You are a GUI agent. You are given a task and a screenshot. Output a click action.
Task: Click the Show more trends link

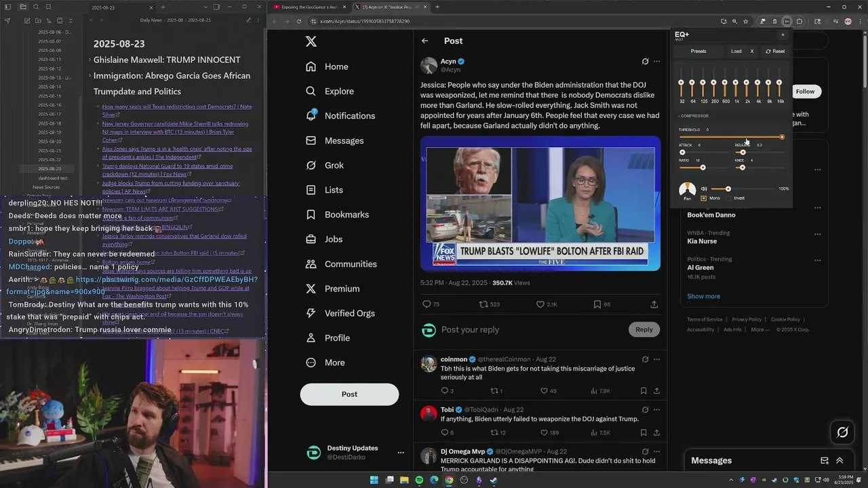coord(704,296)
